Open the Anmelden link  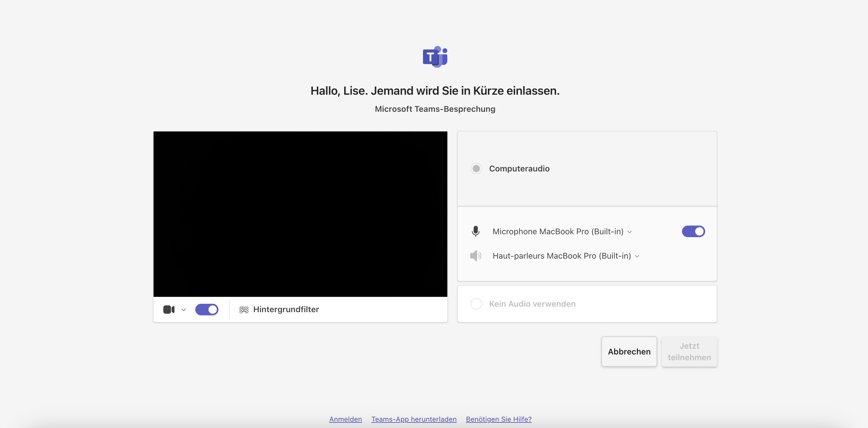(x=345, y=419)
